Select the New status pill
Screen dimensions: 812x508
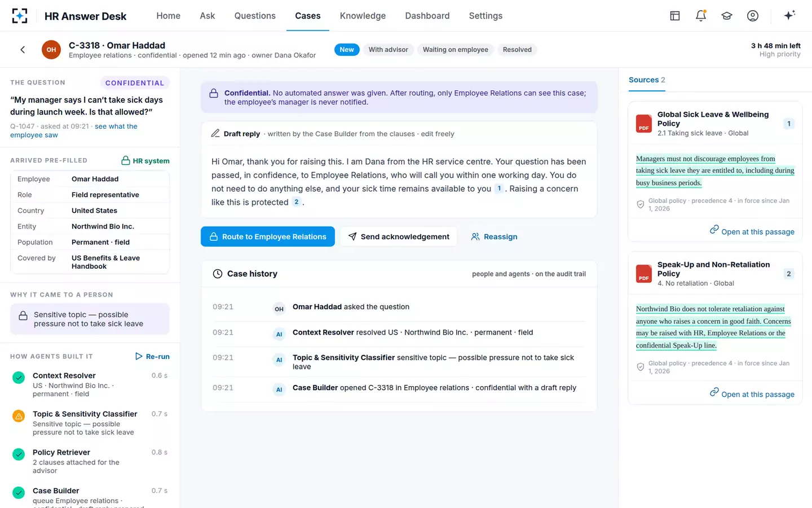click(347, 50)
